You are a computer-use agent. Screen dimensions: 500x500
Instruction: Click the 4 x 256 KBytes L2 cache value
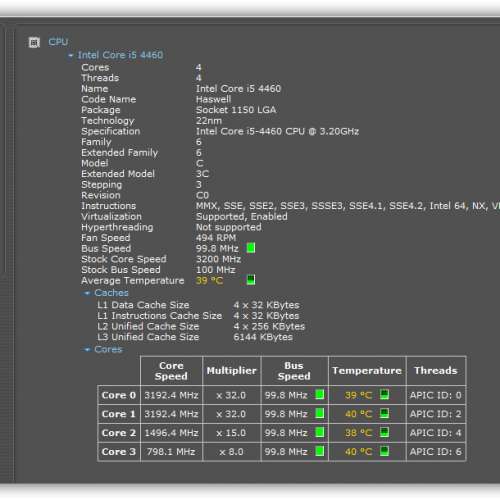269,326
